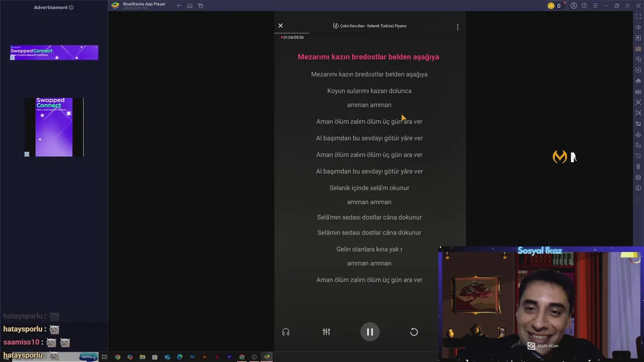The width and height of the screenshot is (644, 362).
Task: Toggle airplane mode icon in sidebar
Action: pyautogui.click(x=638, y=135)
